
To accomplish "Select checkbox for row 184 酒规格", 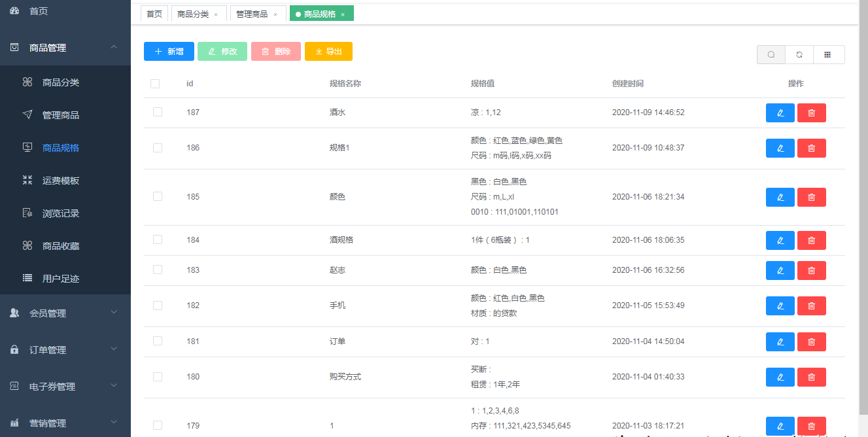I will pyautogui.click(x=158, y=240).
